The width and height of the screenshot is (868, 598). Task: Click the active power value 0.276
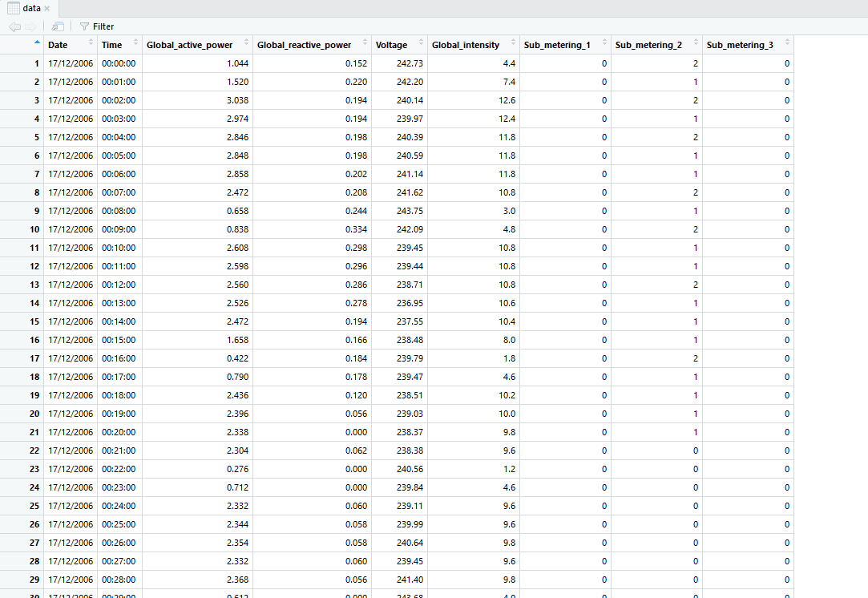(237, 469)
